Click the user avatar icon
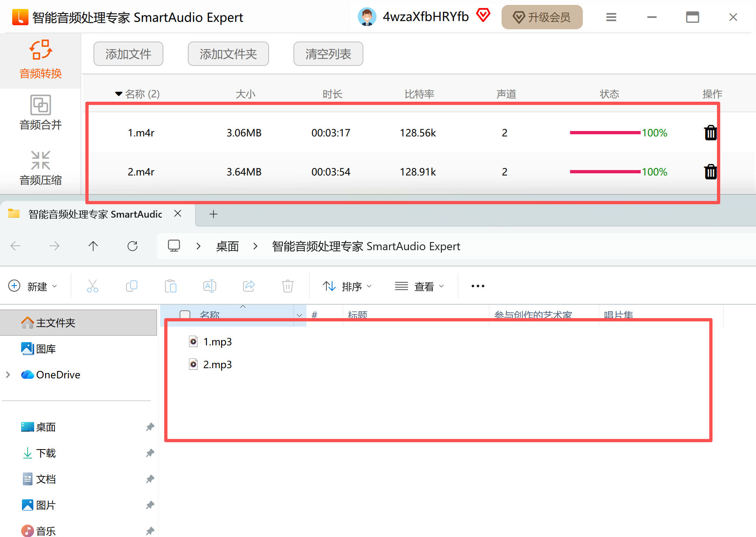 (367, 17)
